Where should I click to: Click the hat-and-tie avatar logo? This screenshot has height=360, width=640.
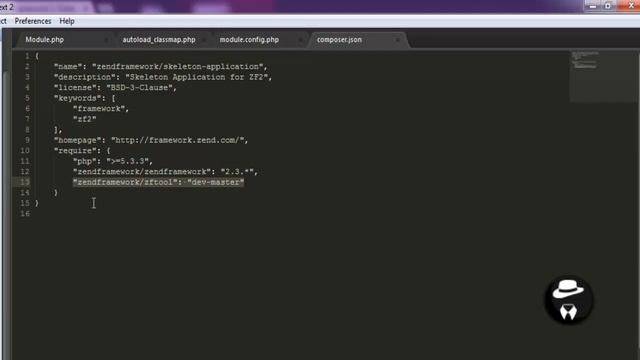tap(569, 300)
